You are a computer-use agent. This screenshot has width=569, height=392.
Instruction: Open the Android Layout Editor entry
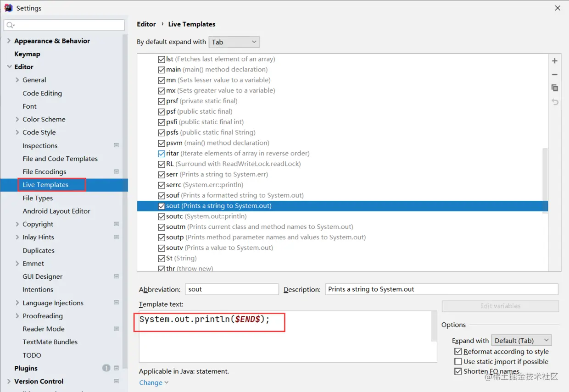click(x=56, y=211)
